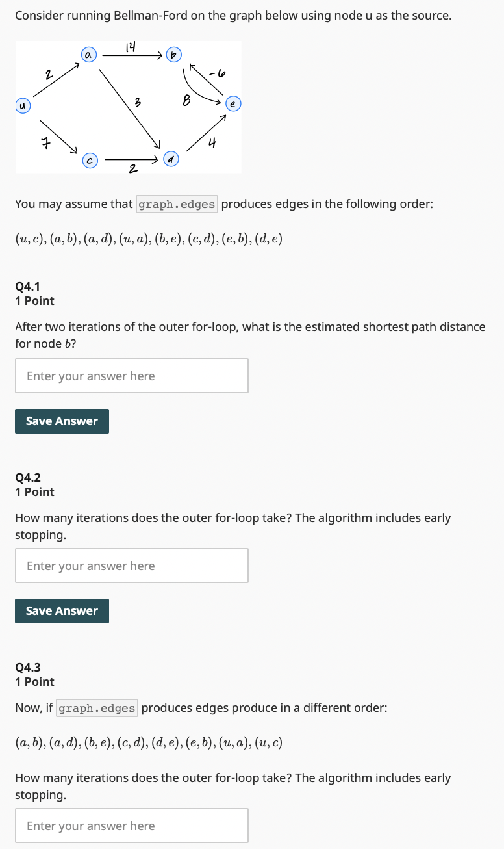Image resolution: width=504 pixels, height=849 pixels.
Task: Click node a in the graph
Action: [88, 55]
